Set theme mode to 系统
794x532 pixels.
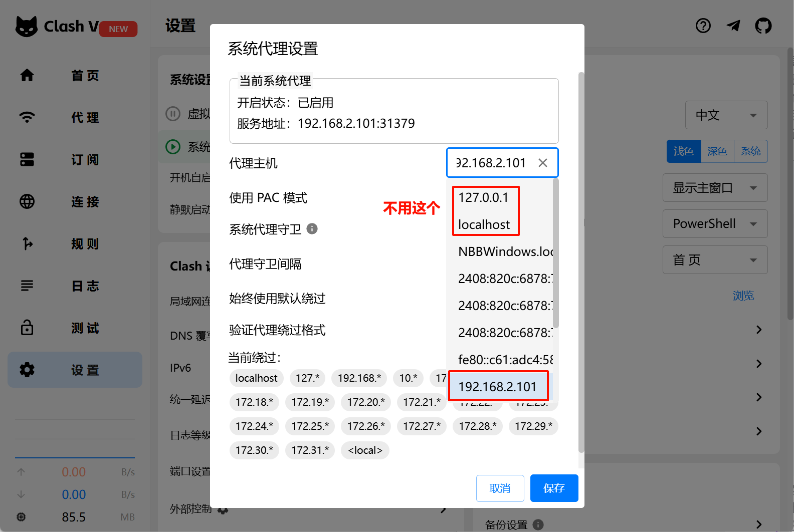tap(750, 151)
